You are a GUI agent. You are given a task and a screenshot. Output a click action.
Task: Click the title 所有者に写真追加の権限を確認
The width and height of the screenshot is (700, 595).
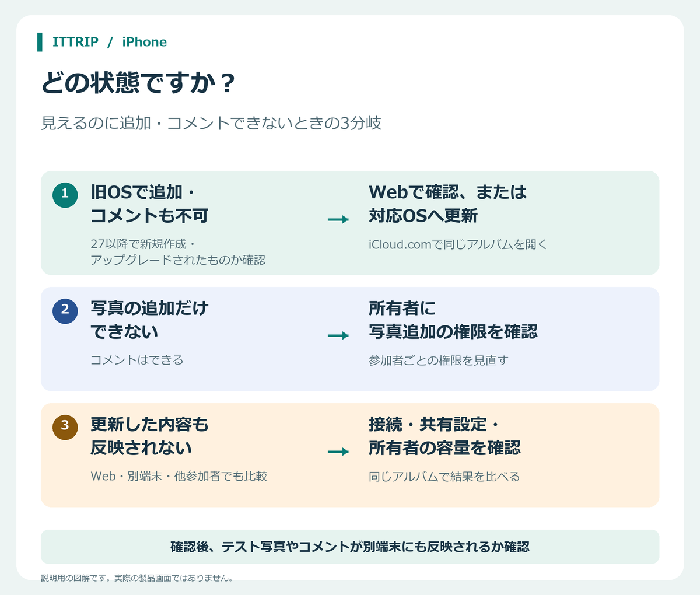[453, 320]
